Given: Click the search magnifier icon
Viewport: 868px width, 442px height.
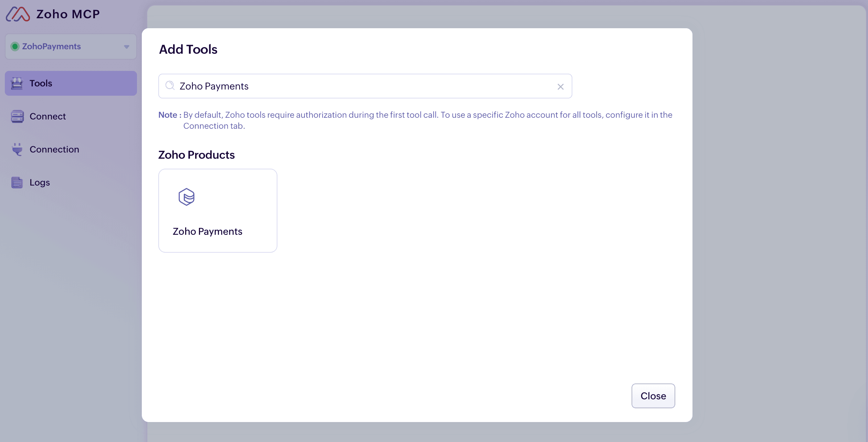Looking at the screenshot, I should tap(170, 86).
